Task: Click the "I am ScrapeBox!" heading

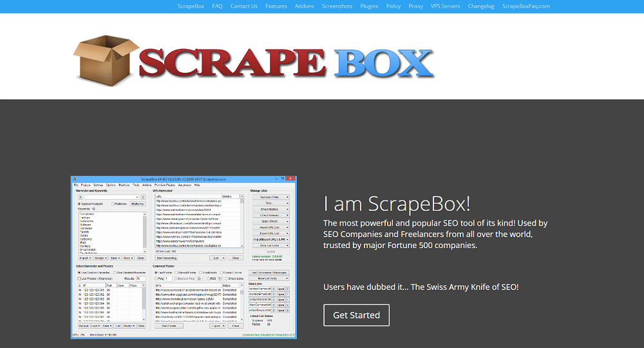Action: point(397,204)
